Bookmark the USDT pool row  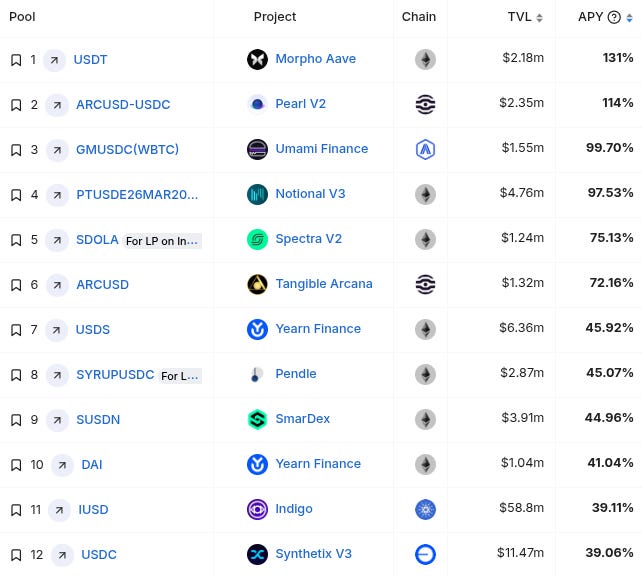tap(16, 60)
